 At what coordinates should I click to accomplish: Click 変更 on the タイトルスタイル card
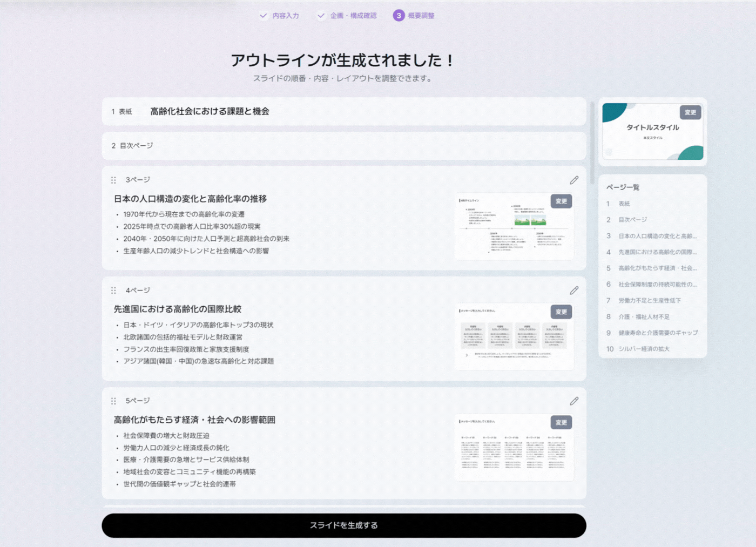tap(690, 112)
